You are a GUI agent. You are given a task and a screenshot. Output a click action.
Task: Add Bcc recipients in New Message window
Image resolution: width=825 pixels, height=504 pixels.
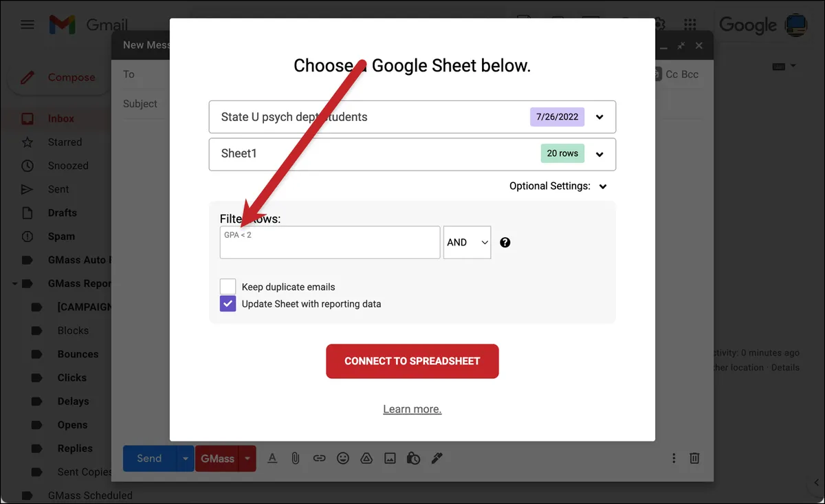(690, 74)
